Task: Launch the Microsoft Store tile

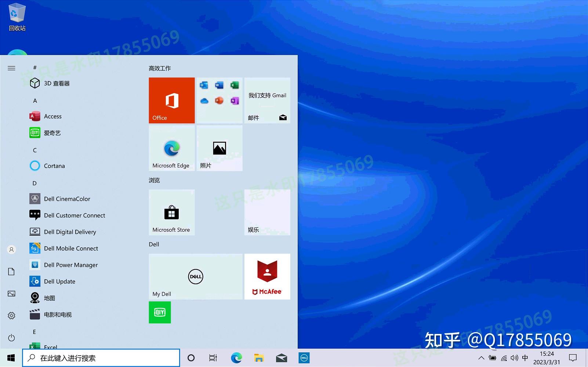Action: coord(171,212)
